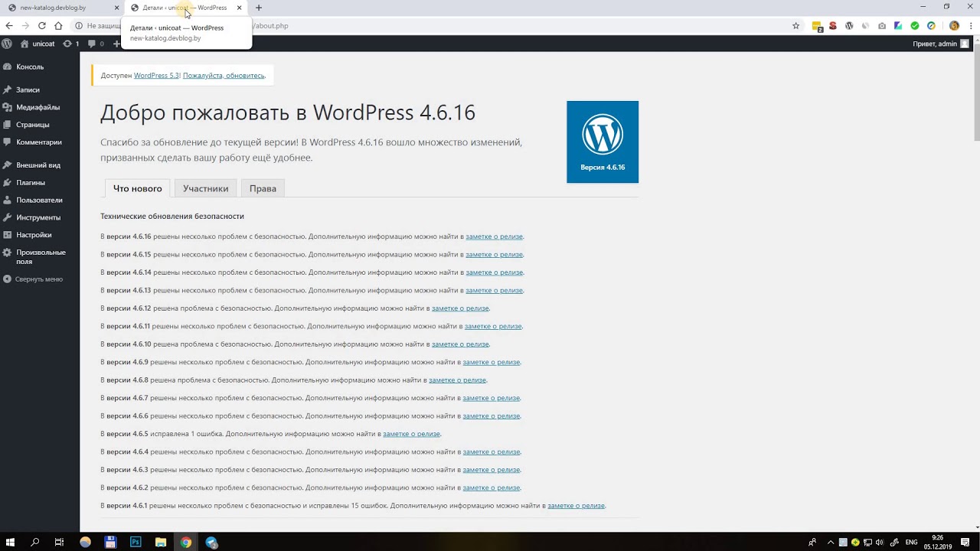Open release note link for version 4.6.16
This screenshot has width=980, height=551.
click(x=494, y=236)
